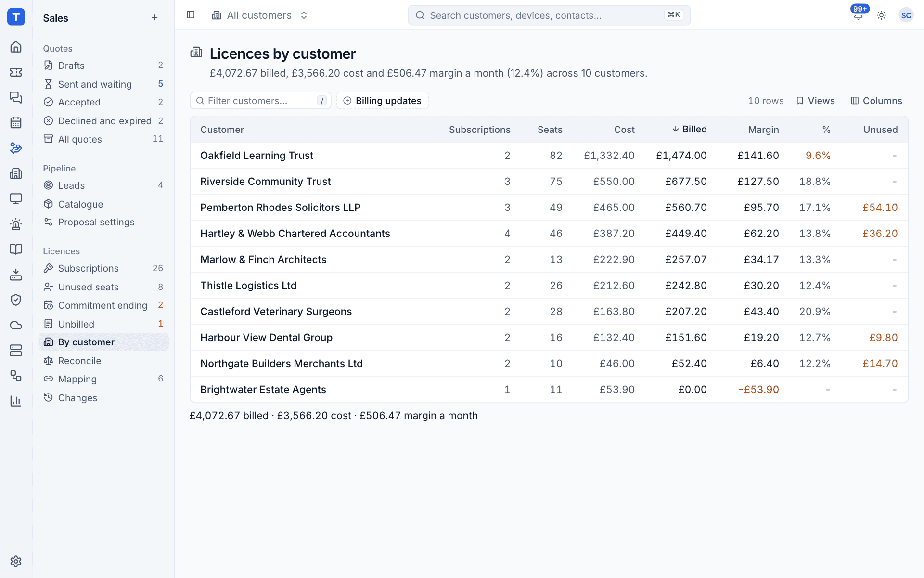This screenshot has height=578, width=924.
Task: Open the SC user avatar
Action: tap(906, 15)
